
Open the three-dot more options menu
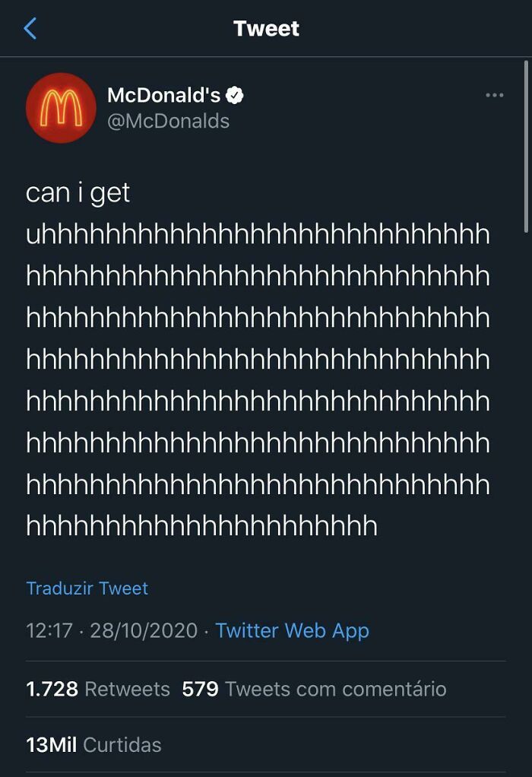pos(495,96)
